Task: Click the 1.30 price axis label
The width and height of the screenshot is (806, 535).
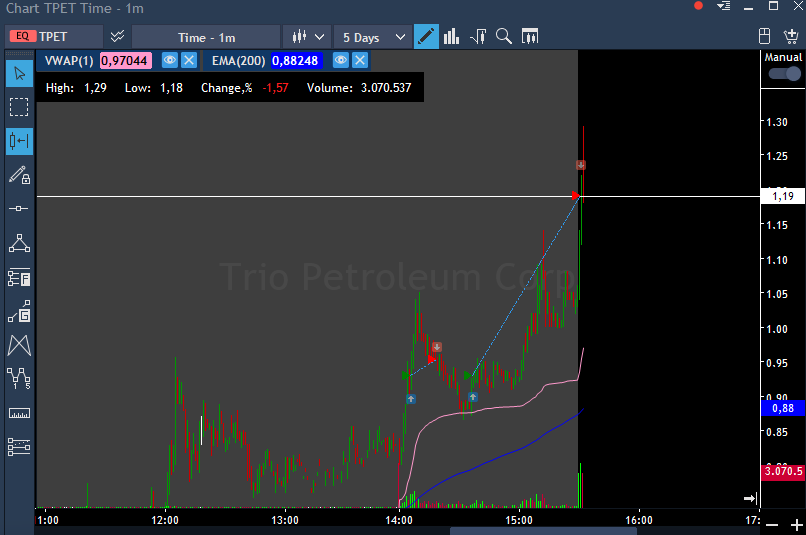Action: pos(777,122)
